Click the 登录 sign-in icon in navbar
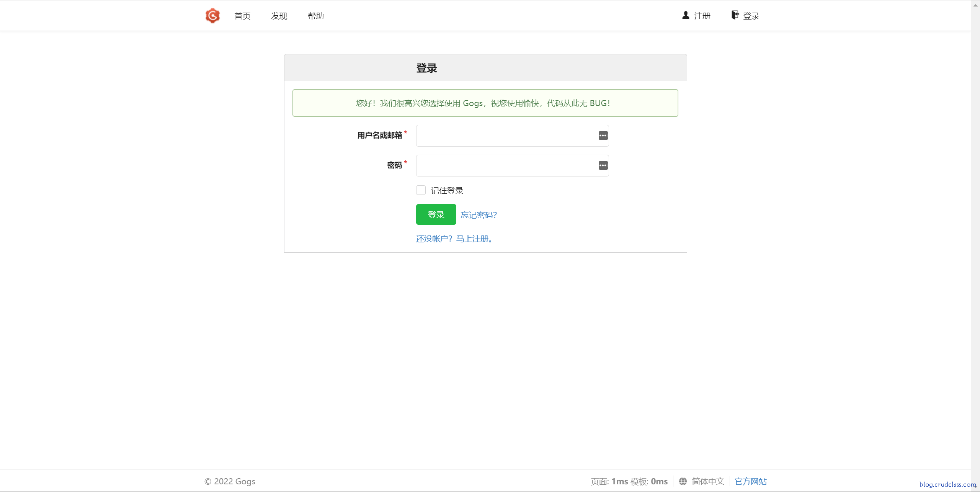This screenshot has width=980, height=492. pos(735,15)
